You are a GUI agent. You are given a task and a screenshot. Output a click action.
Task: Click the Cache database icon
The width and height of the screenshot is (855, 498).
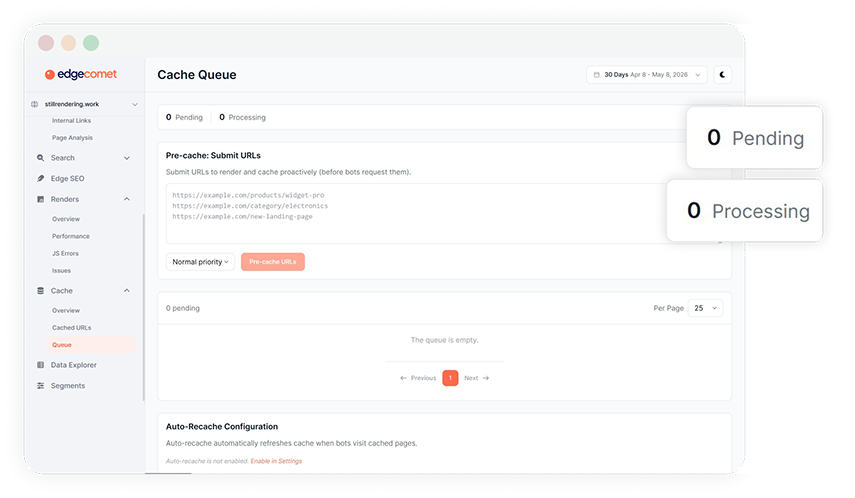click(40, 291)
